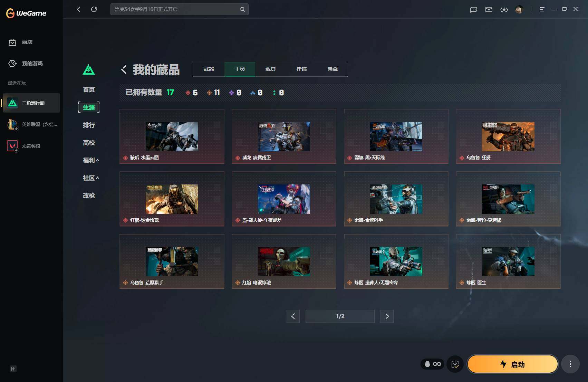This screenshot has width=588, height=382.
Task: Select 英雄联盟 in the recent games list
Action: tap(31, 124)
